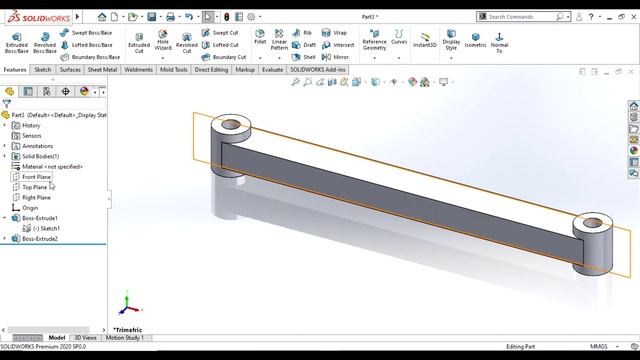Open the ConfigurationManager tab
The height and width of the screenshot is (360, 640).
point(47,91)
